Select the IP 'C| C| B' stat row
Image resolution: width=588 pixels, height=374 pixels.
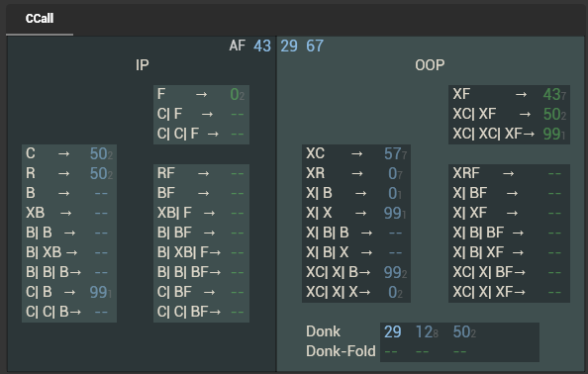tap(69, 312)
